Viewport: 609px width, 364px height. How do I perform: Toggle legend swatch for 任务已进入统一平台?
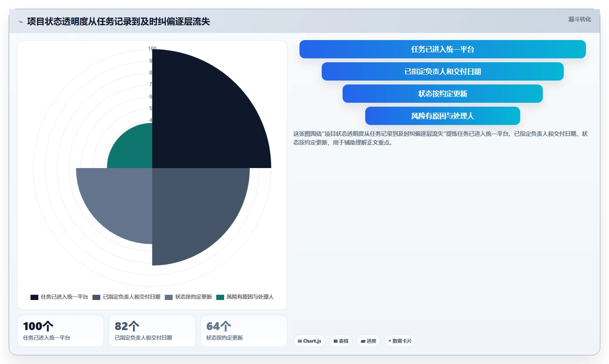point(34,297)
